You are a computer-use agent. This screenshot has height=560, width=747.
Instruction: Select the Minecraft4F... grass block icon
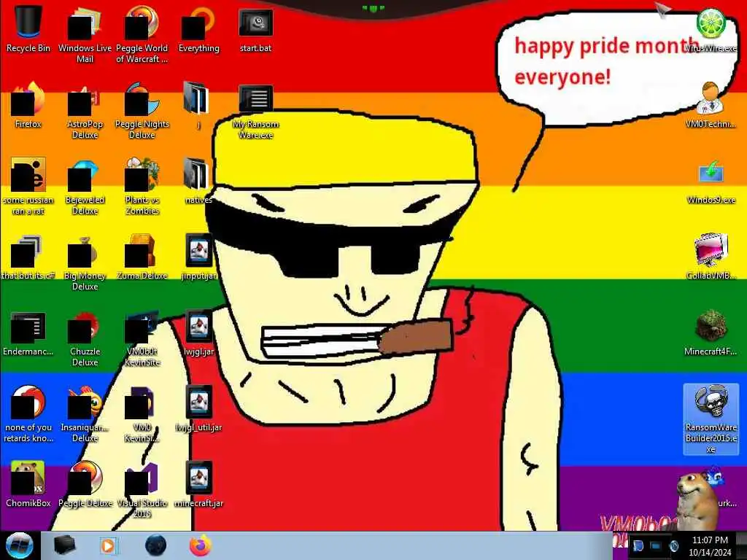tap(711, 333)
